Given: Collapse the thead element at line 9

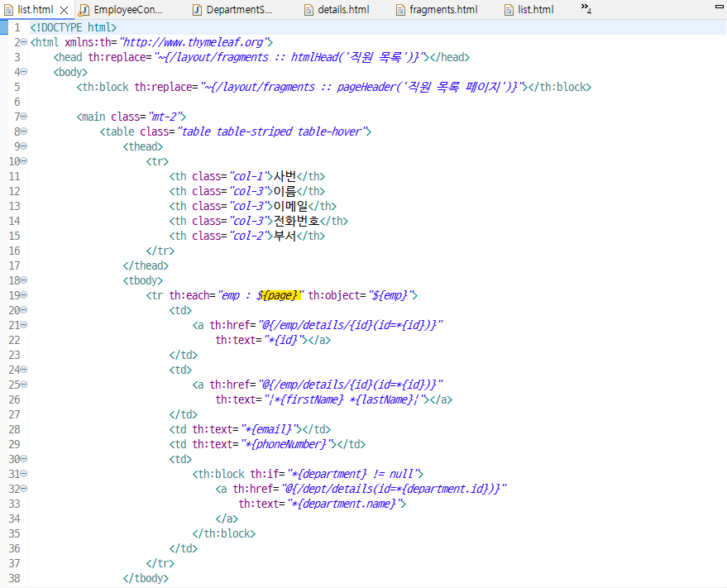Looking at the screenshot, I should click(24, 146).
